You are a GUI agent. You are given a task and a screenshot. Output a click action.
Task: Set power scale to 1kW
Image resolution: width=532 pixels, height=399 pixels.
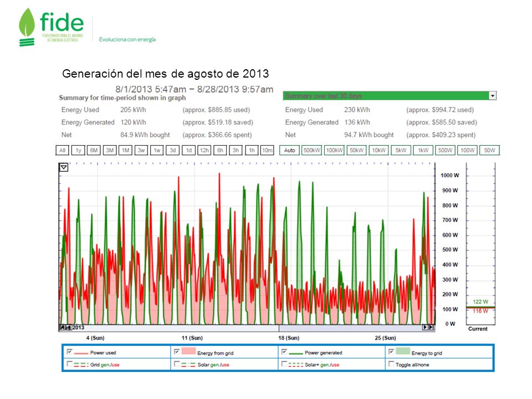point(423,150)
